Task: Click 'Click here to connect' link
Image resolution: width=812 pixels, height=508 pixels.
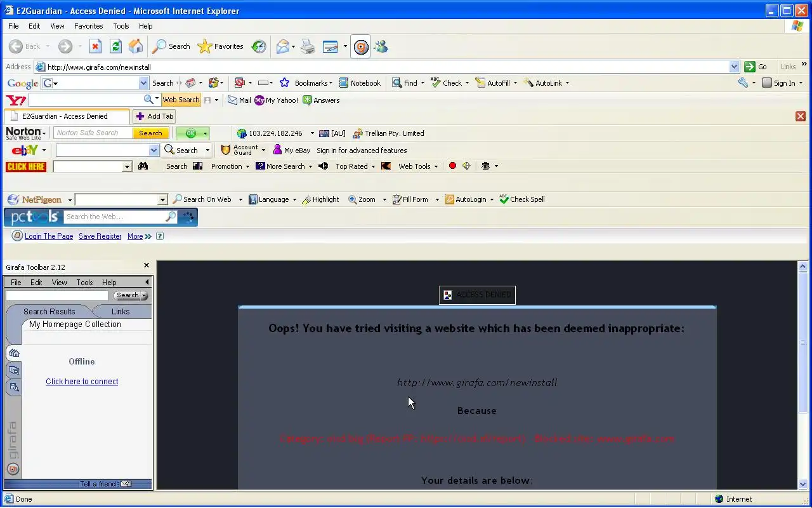Action: pyautogui.click(x=82, y=382)
